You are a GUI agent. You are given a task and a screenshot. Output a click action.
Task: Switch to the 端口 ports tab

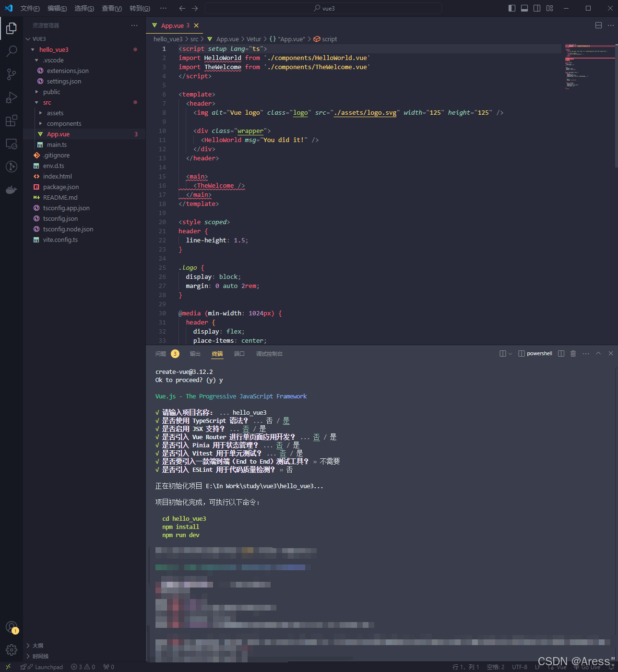239,354
